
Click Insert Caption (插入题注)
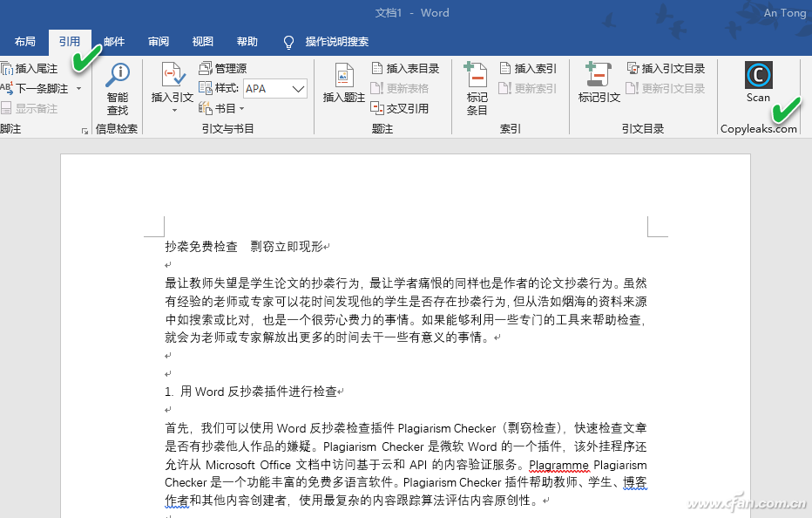344,83
